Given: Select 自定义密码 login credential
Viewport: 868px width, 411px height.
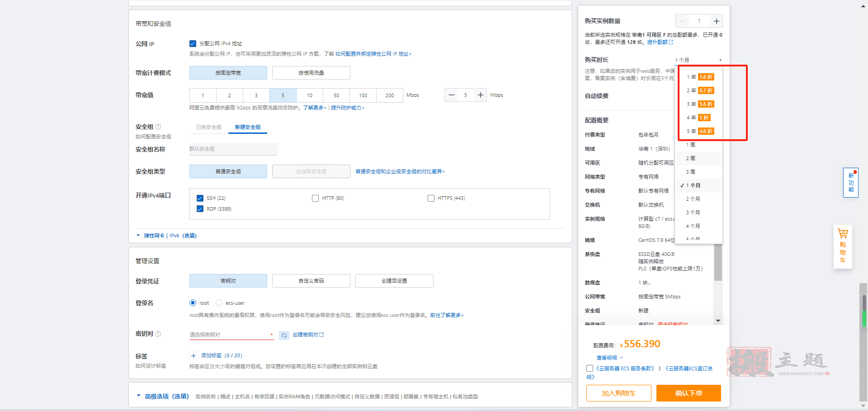Looking at the screenshot, I should pyautogui.click(x=311, y=281).
